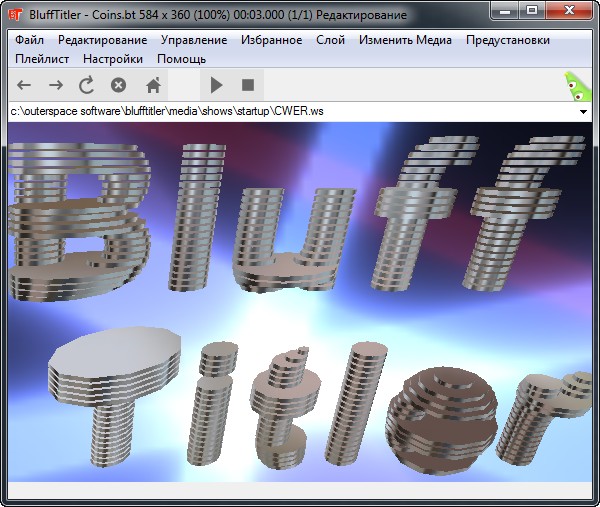This screenshot has height=507, width=600.
Task: Open the Управление menu
Action: (194, 40)
